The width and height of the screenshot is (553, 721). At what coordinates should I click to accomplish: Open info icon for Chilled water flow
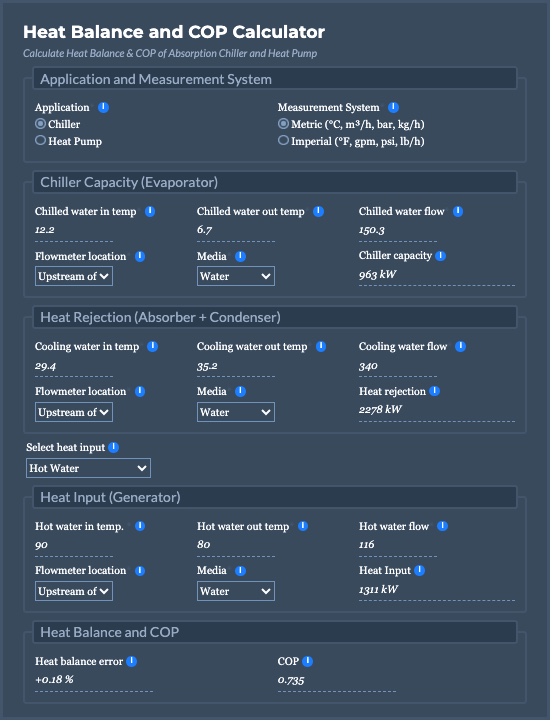[x=458, y=212]
